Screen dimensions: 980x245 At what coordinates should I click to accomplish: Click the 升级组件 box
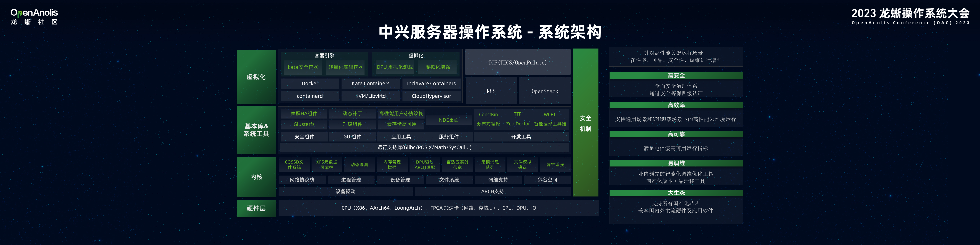[352, 124]
